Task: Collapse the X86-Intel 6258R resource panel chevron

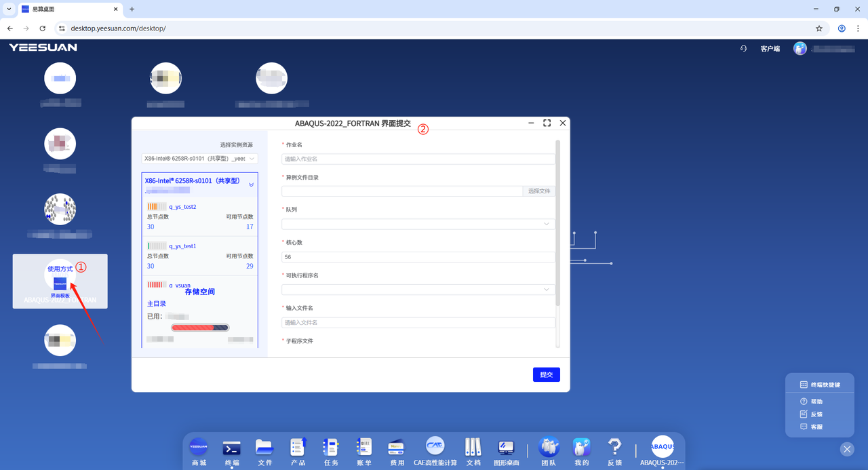Action: (251, 184)
